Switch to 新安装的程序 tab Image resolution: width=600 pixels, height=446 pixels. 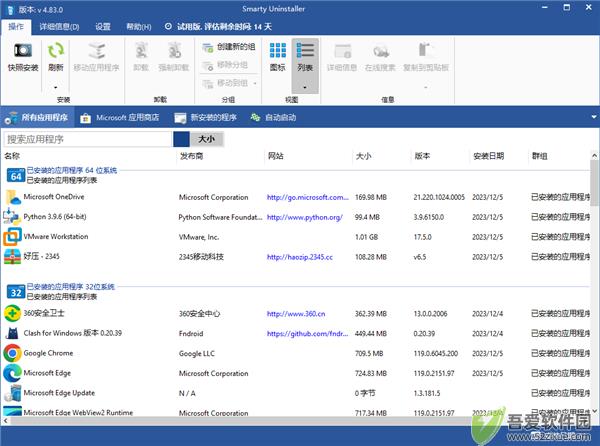(206, 117)
